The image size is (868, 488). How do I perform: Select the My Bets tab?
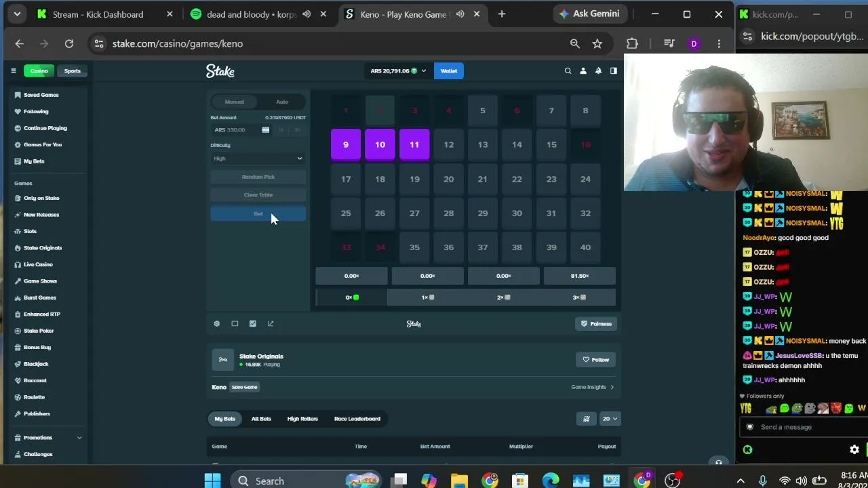(x=225, y=419)
